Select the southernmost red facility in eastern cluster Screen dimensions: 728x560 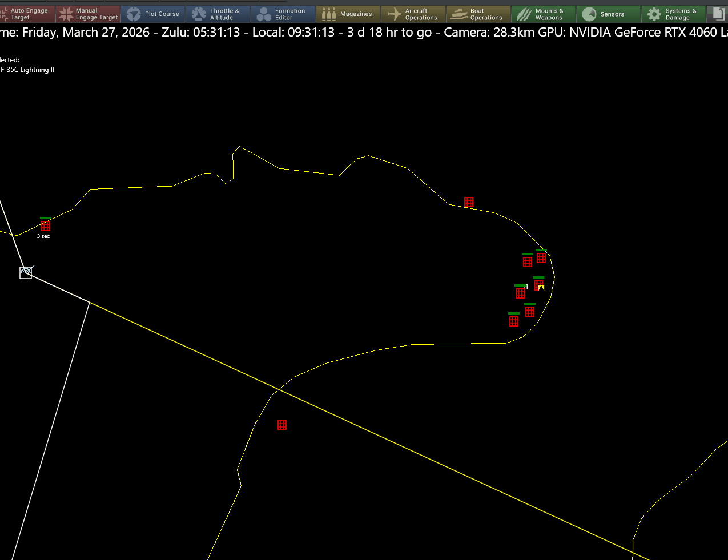tap(514, 321)
